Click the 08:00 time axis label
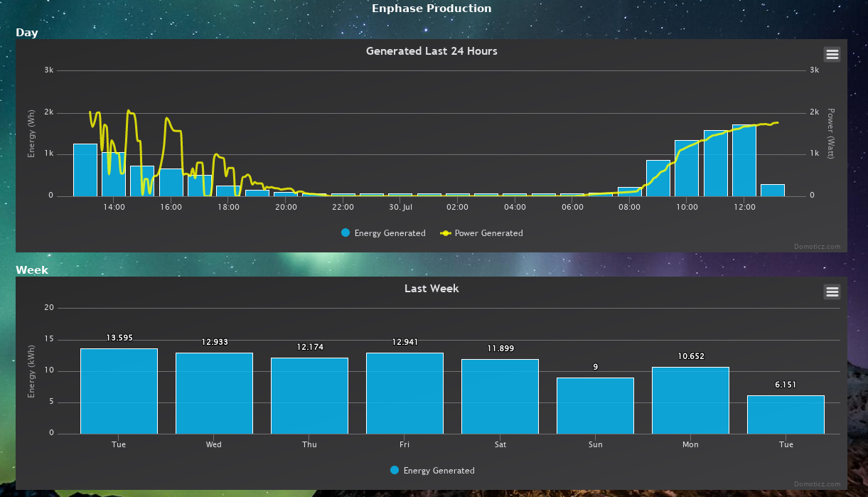The width and height of the screenshot is (868, 497). pos(629,207)
